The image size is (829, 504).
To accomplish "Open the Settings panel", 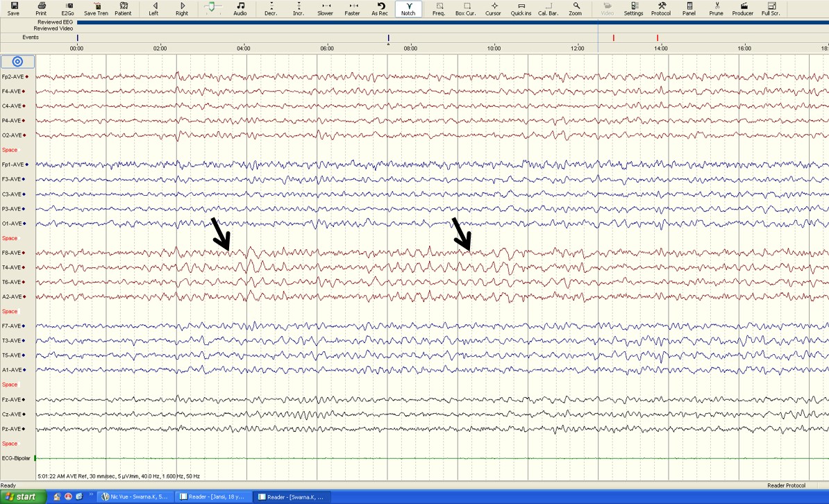I will (x=633, y=8).
